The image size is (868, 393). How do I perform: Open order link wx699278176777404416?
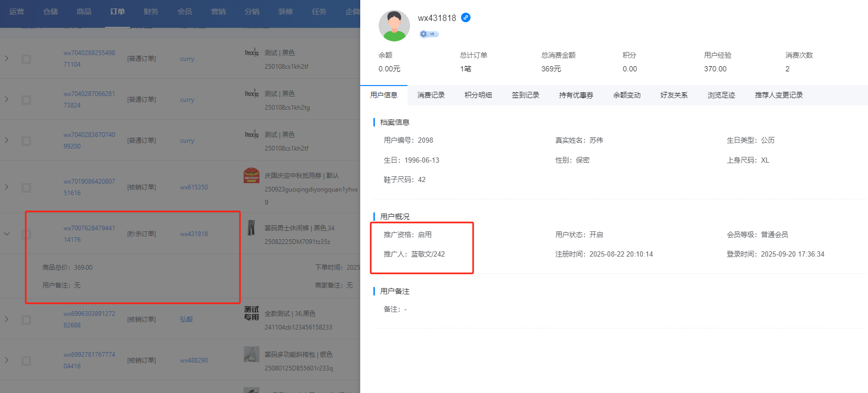click(89, 360)
